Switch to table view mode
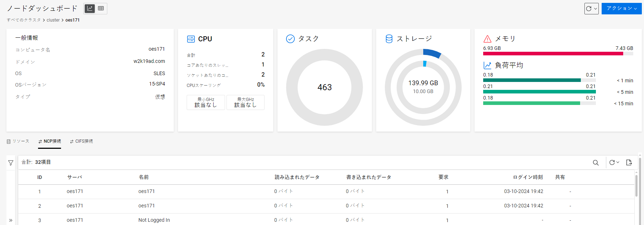 tap(101, 8)
